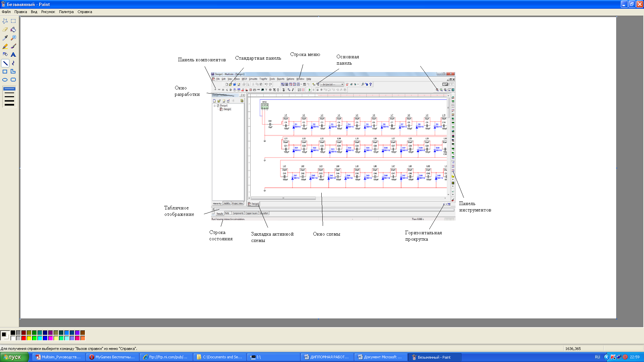Choose the bright red swatch
This screenshot has height=362, width=644.
[x=23, y=338]
